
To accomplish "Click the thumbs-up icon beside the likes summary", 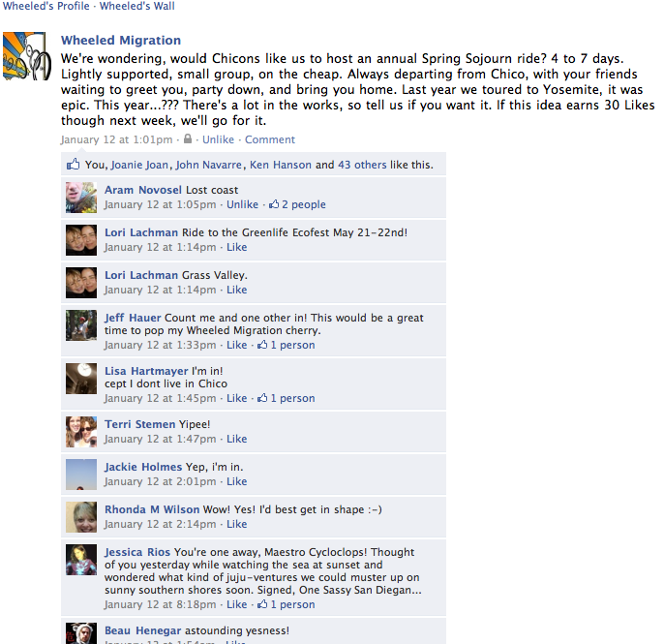I will pos(73,164).
